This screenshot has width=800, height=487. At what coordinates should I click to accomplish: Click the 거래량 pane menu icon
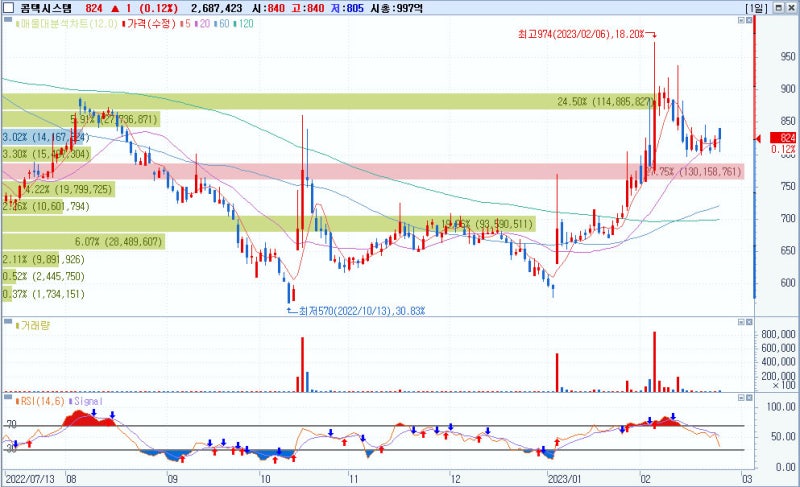point(8,321)
